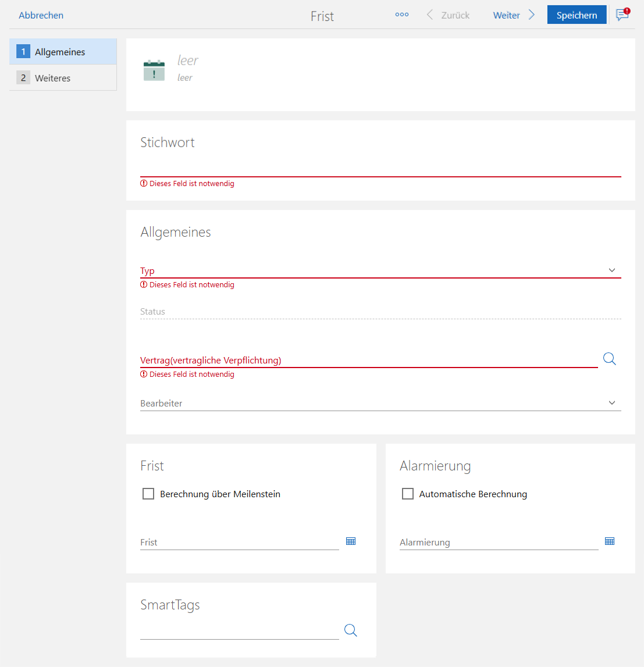Enable Berechnung über Meilenstein checkbox
This screenshot has height=667, width=644.
[148, 494]
